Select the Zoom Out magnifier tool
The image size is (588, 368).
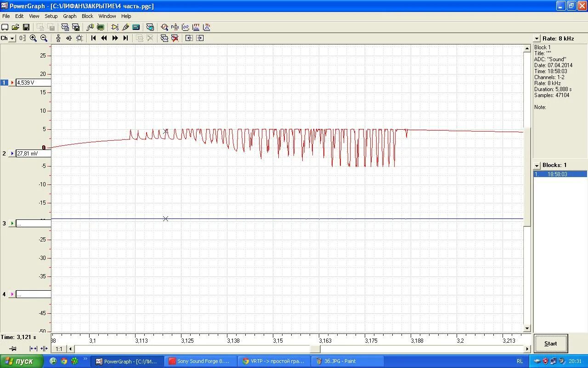point(44,38)
